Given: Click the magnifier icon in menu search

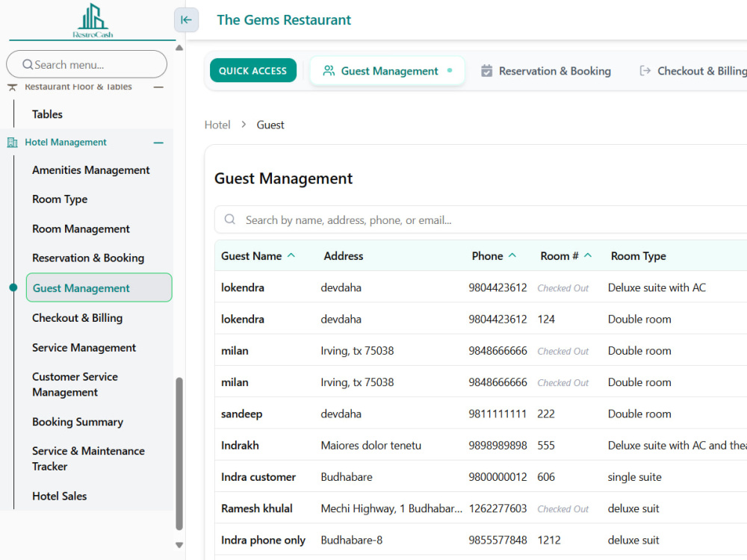Looking at the screenshot, I should (x=28, y=64).
